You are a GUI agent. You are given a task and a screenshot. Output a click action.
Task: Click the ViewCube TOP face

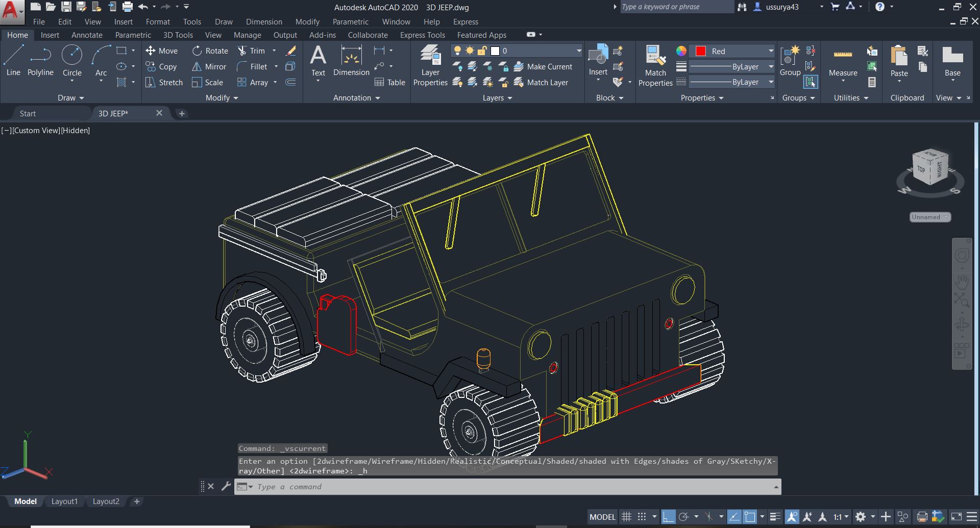(921, 169)
